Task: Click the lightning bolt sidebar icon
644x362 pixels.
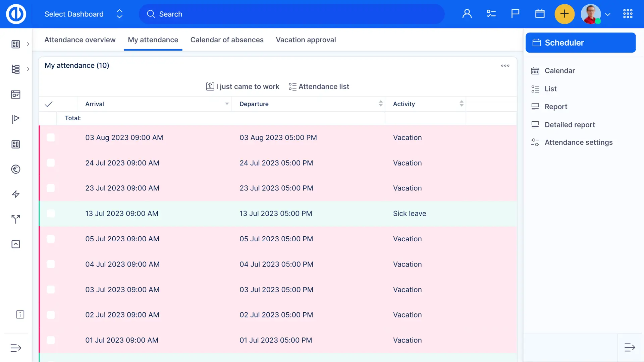Action: point(16,194)
